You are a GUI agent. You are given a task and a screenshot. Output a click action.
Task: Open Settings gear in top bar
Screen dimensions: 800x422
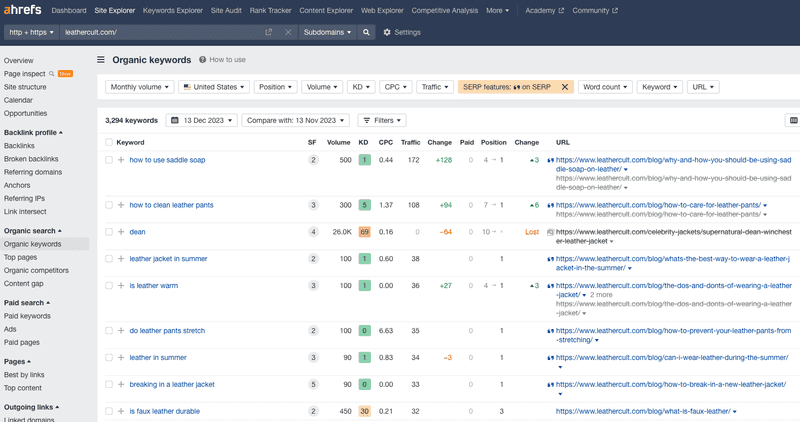point(402,32)
